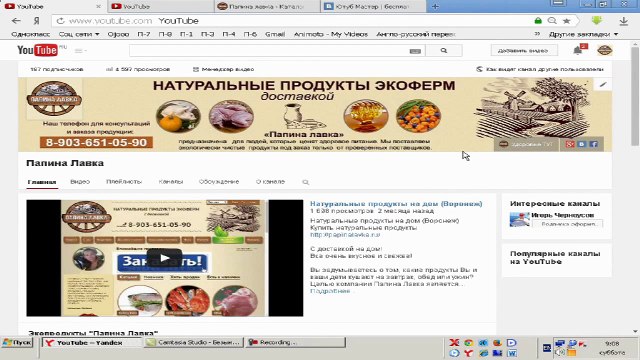Open the Одноклассники bookmark
This screenshot has height=360, width=640.
(31, 34)
